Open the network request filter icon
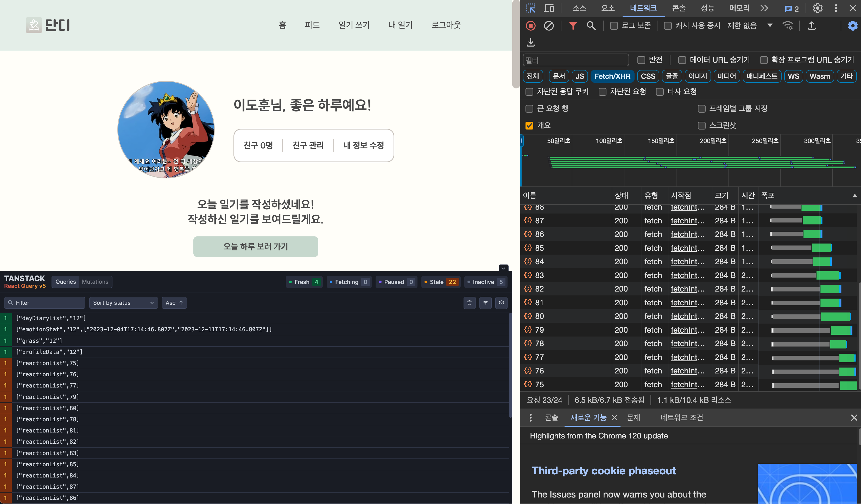Screen dimensions: 861x504 click(x=574, y=25)
